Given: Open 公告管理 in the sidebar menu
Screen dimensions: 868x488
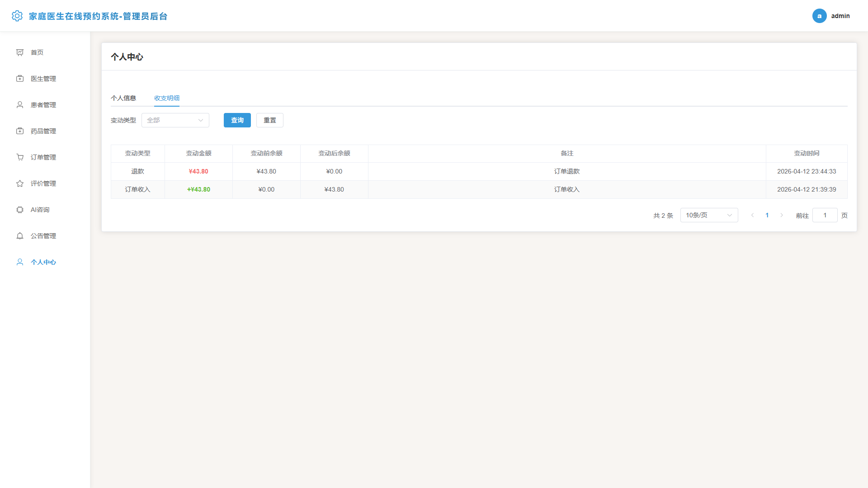Looking at the screenshot, I should 45,236.
